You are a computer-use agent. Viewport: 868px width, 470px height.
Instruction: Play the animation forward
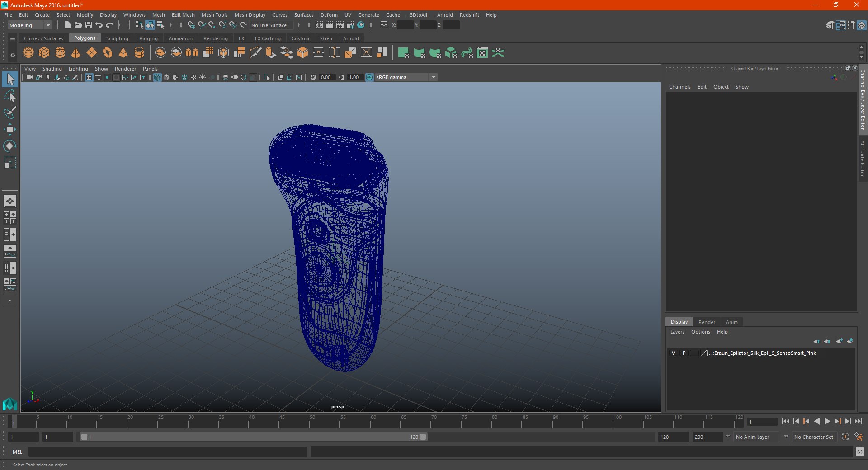[827, 421]
